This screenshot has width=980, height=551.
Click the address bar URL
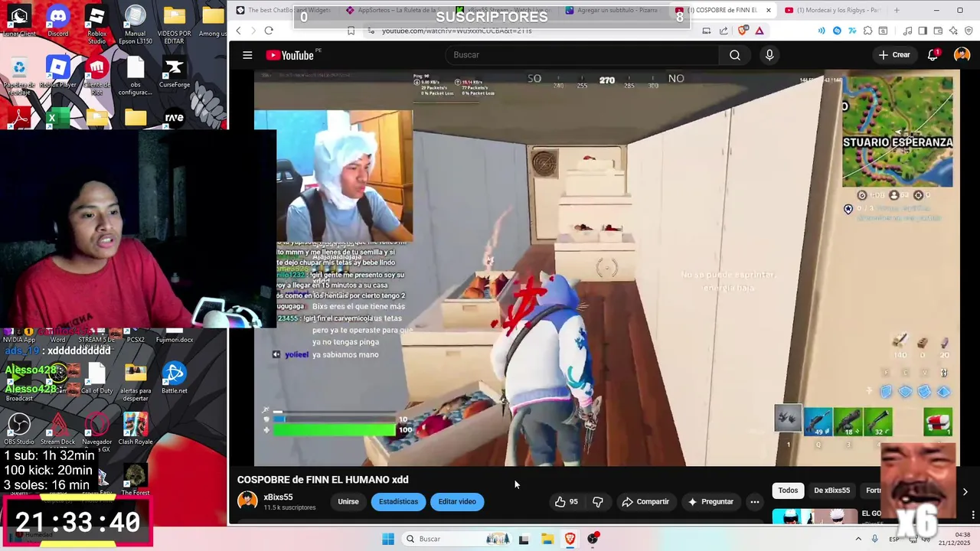[456, 31]
